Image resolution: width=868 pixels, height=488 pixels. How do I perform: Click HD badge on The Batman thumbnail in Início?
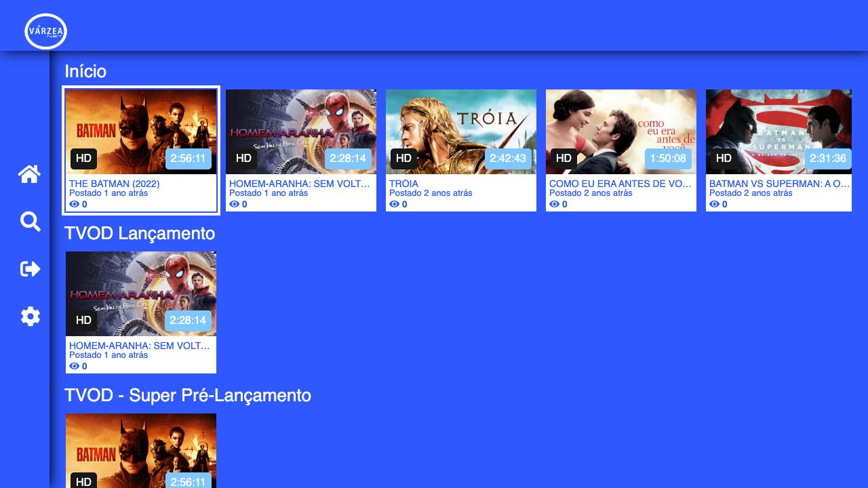click(x=83, y=159)
